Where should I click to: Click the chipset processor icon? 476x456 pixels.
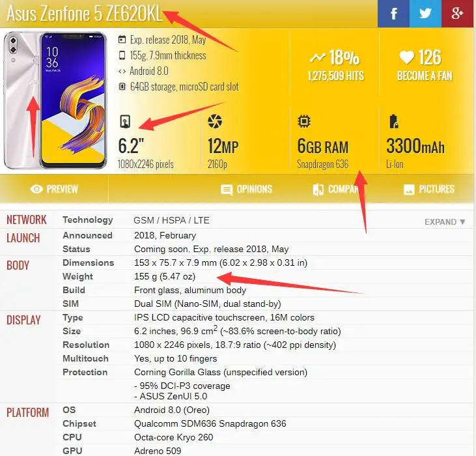[304, 121]
